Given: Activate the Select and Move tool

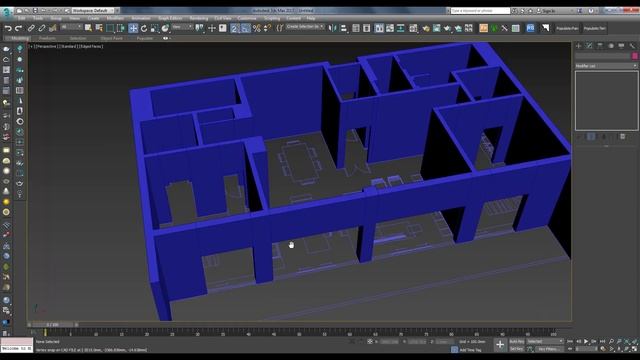Looking at the screenshot, I should pos(133,28).
